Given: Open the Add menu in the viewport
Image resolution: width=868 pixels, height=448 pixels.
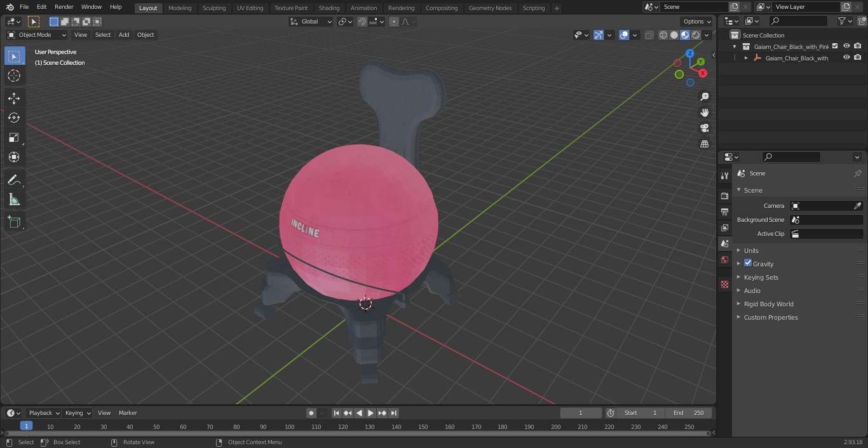Looking at the screenshot, I should pyautogui.click(x=124, y=35).
